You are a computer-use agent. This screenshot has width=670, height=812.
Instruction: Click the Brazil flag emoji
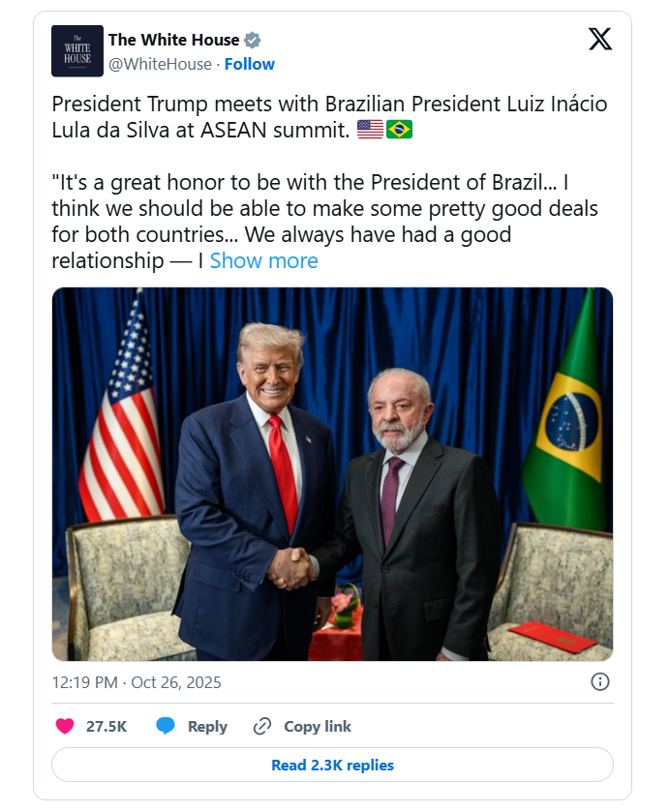[x=399, y=130]
